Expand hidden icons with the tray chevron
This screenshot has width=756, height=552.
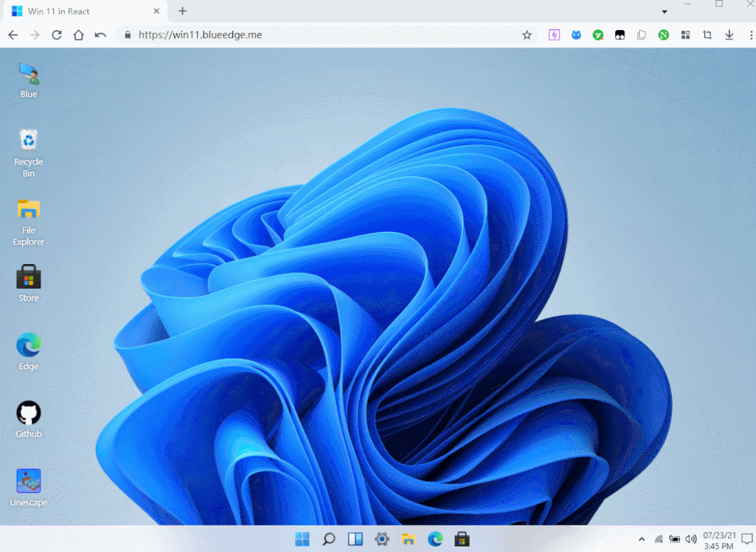641,539
